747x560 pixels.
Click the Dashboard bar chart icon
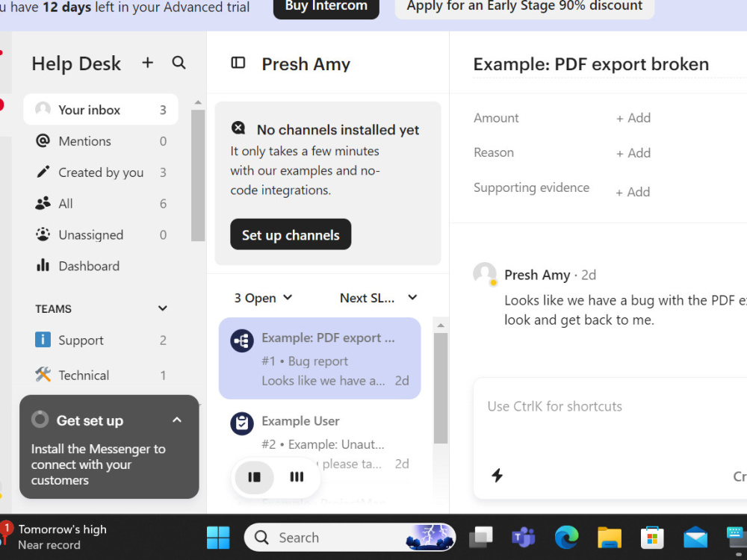coord(43,265)
